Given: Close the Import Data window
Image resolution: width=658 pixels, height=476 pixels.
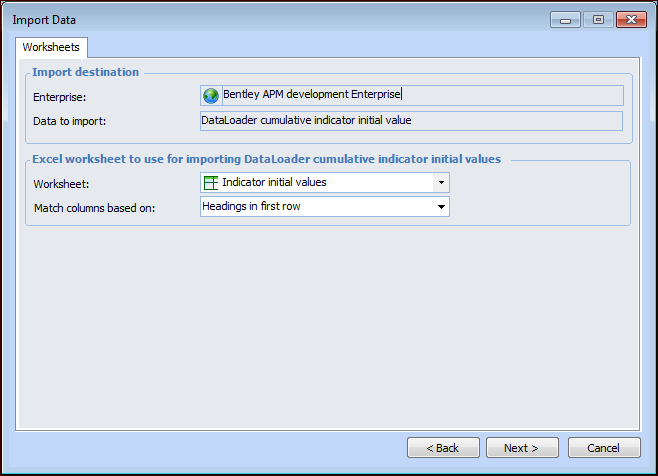Looking at the screenshot, I should click(x=631, y=20).
